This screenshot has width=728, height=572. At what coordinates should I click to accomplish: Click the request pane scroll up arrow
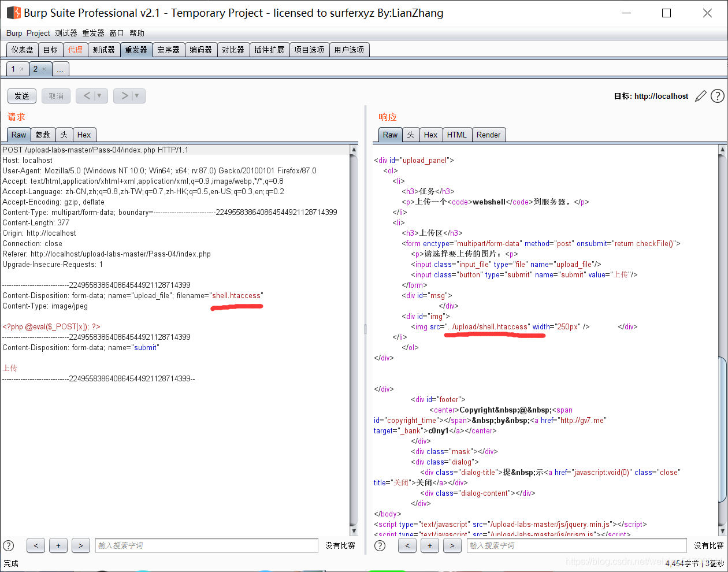point(354,150)
